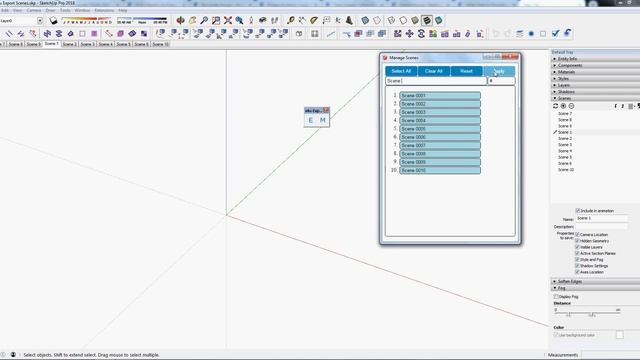The image size is (640, 360).
Task: Click Reset in Manage Scenes
Action: 466,71
